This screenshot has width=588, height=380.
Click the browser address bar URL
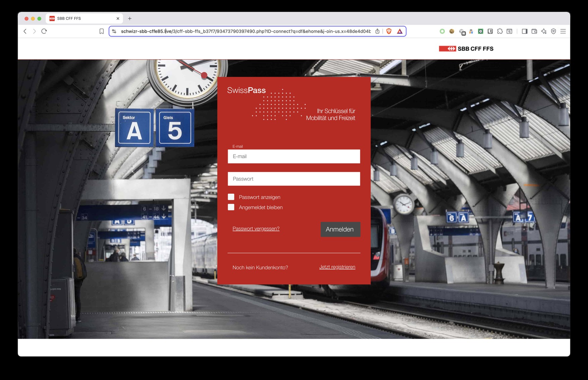click(x=246, y=31)
